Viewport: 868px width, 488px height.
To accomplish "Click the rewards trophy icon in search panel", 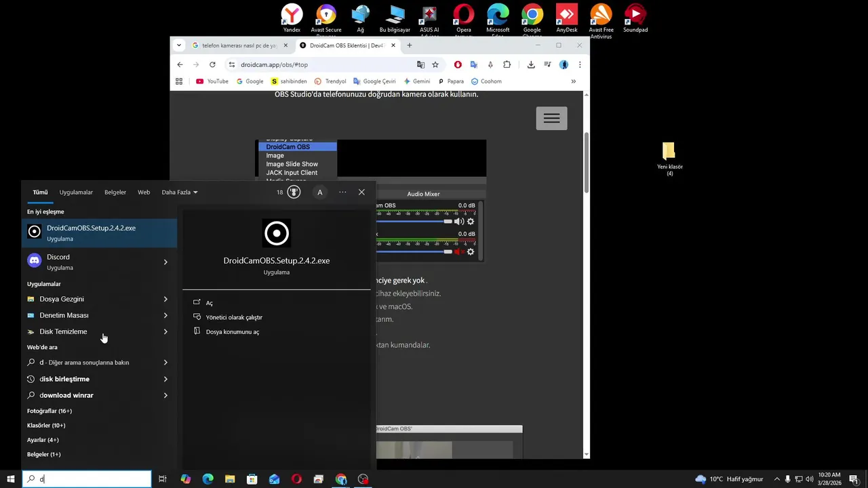I will click(294, 192).
